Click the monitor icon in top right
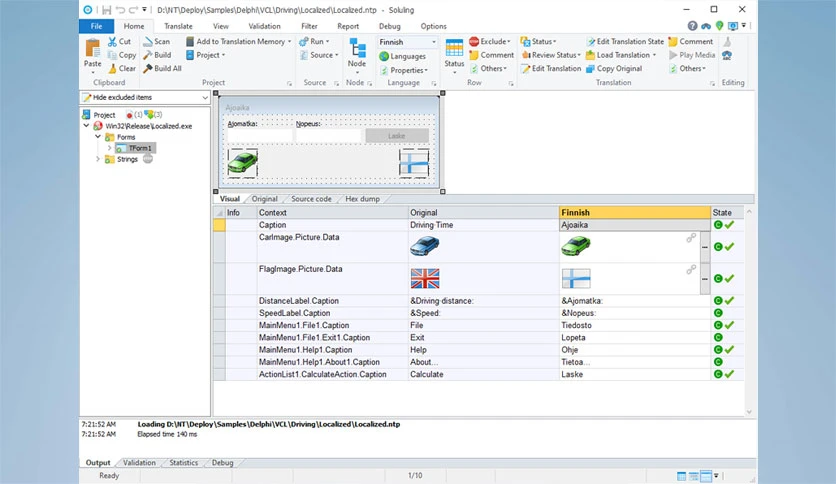 coord(733,26)
